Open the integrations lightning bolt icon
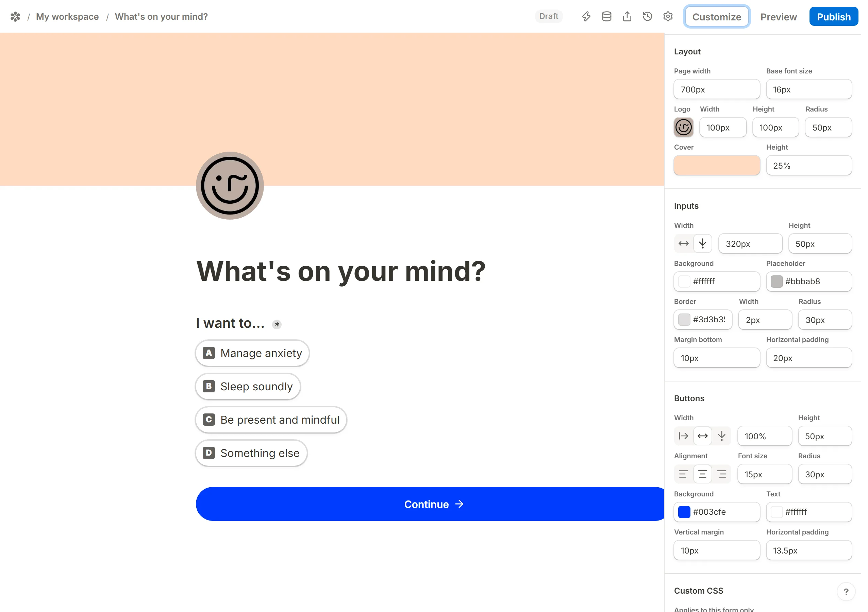 (586, 17)
